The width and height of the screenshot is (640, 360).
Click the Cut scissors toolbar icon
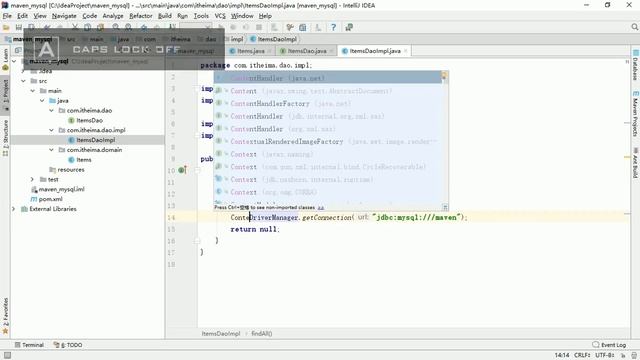pyautogui.click(x=75, y=27)
